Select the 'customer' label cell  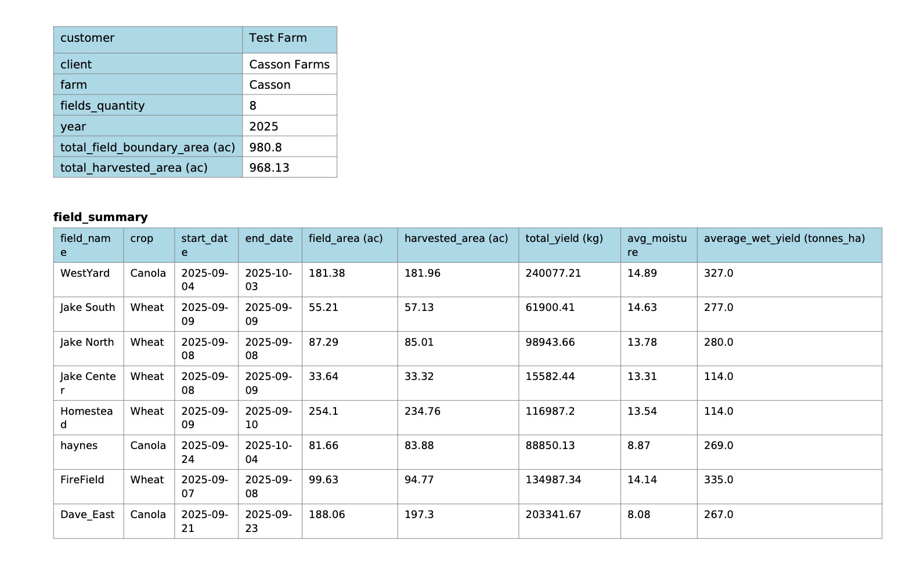pos(148,39)
